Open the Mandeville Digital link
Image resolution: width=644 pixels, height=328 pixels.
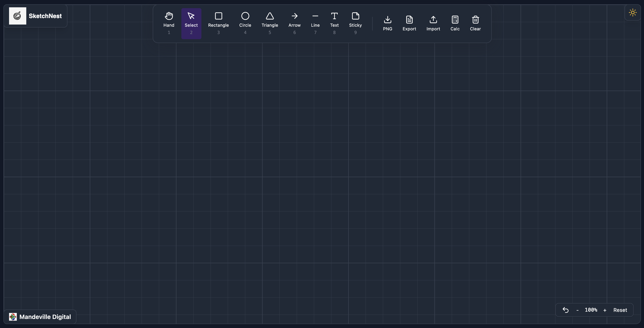coord(40,317)
